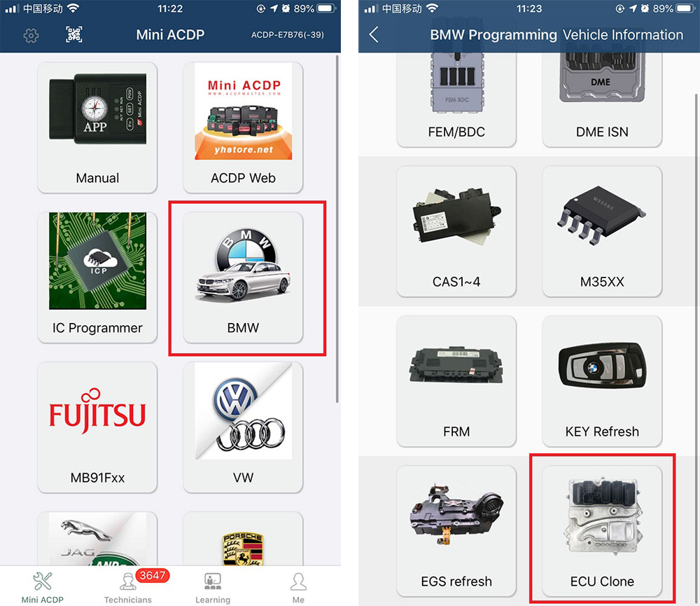This screenshot has height=606, width=700.
Task: Open the ACDP Web tile
Action: [x=244, y=128]
